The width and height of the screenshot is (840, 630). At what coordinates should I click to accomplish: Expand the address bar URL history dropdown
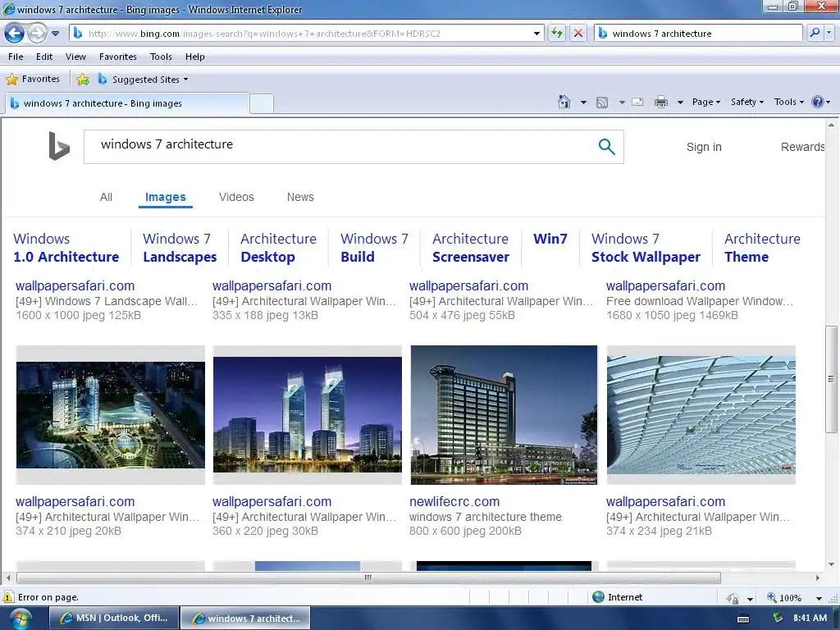[x=536, y=33]
